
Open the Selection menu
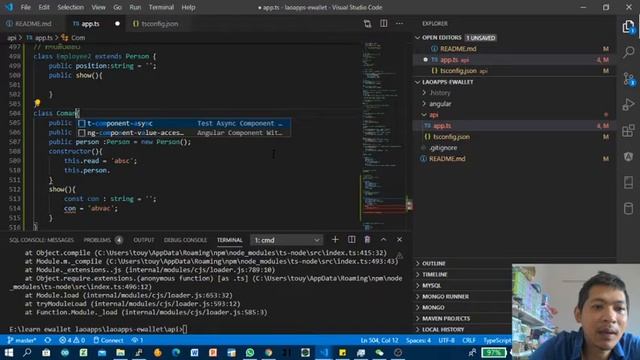click(x=70, y=7)
